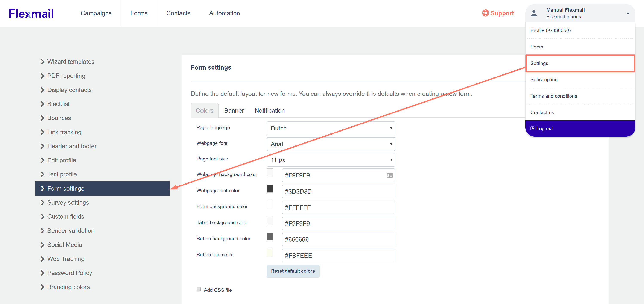Click the arrow icon next to Blacklist

(42, 104)
